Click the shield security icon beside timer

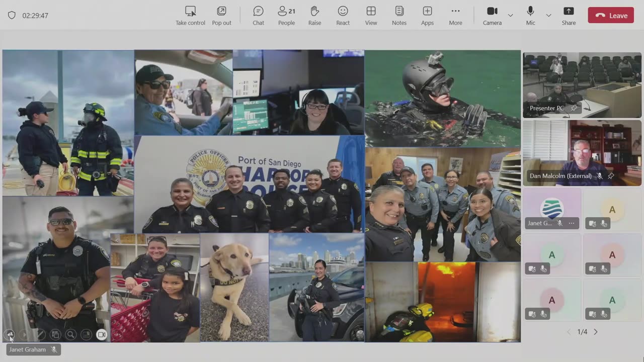tap(12, 16)
